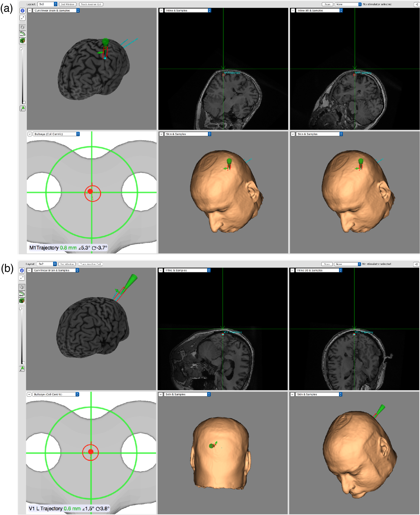420x515 pixels.
Task: Click the expand view arrows icon
Action: point(23,18)
